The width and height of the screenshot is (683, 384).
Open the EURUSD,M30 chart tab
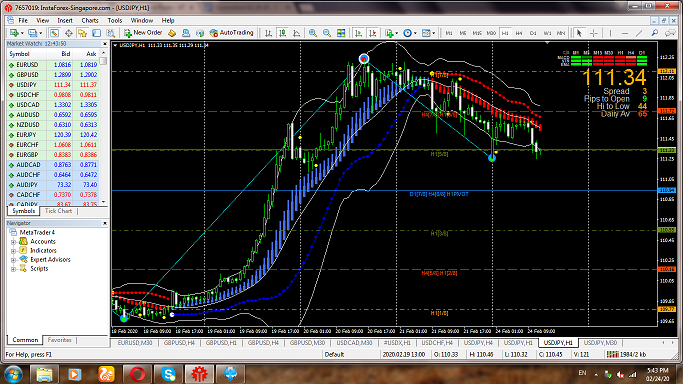point(135,343)
